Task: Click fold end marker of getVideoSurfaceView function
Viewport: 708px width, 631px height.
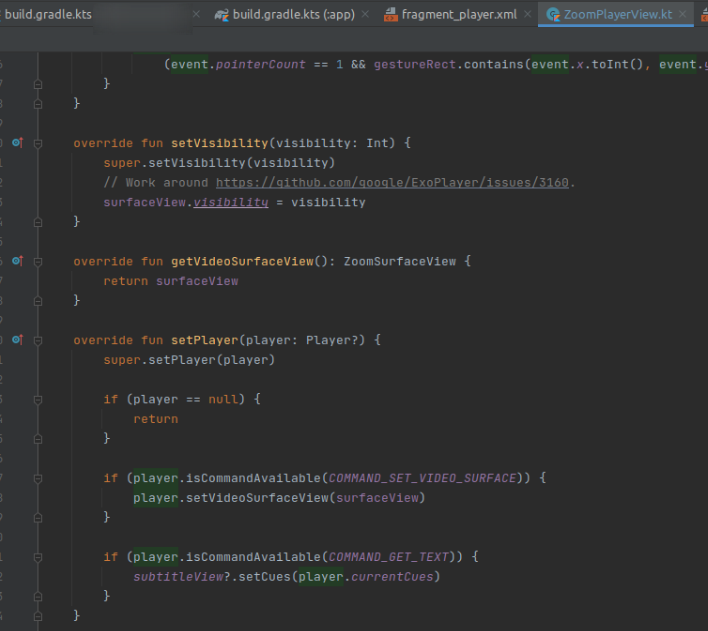Action: [x=38, y=301]
